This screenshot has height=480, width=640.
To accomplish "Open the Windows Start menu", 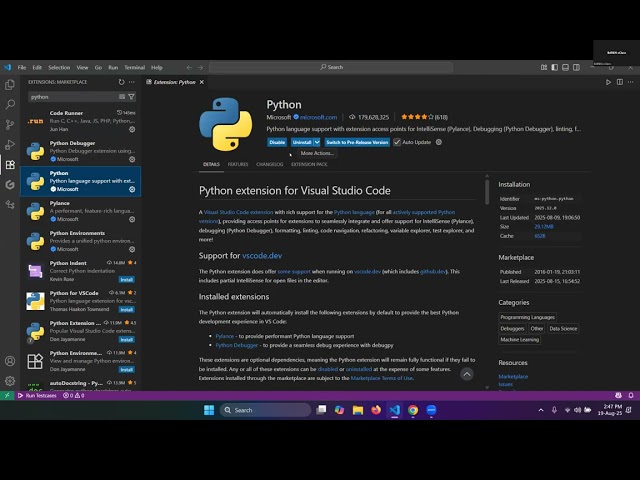I will tap(209, 410).
